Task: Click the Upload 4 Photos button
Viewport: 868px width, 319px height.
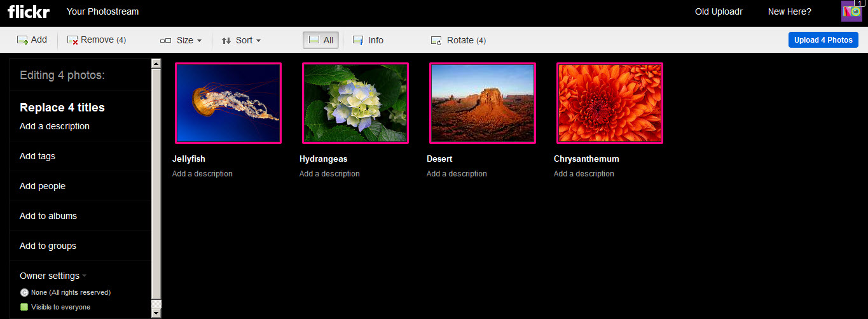Action: [823, 39]
